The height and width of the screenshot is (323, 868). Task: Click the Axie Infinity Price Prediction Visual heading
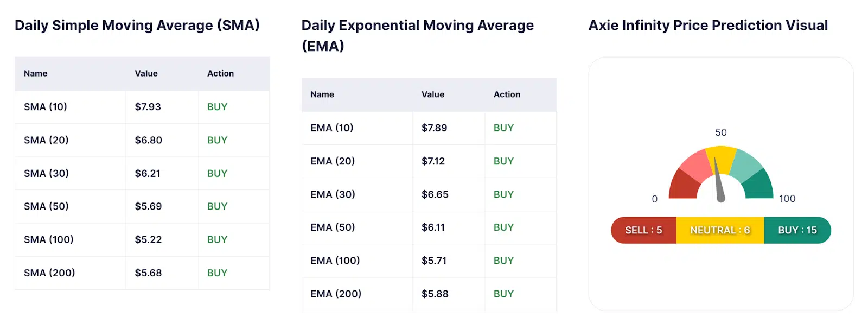click(708, 26)
